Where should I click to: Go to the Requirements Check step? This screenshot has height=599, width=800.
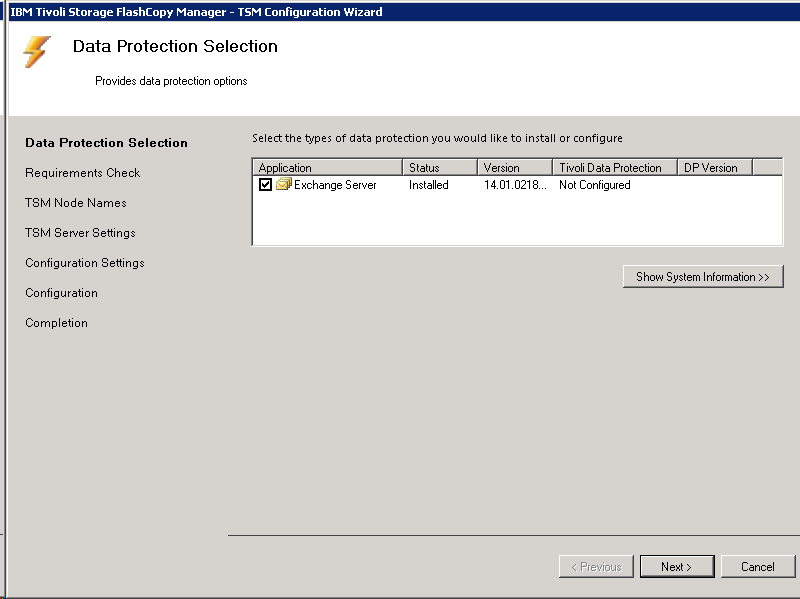(x=83, y=173)
